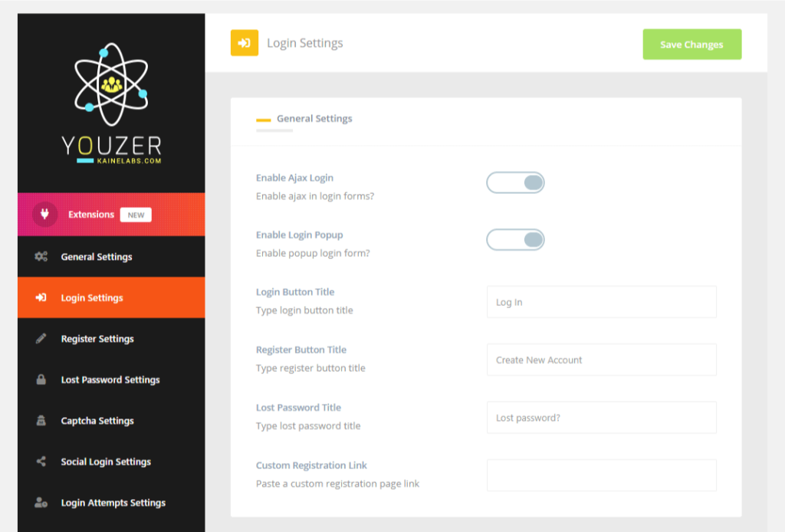Click the 'Enable ajax in login forms?' description
785x532 pixels.
(315, 196)
